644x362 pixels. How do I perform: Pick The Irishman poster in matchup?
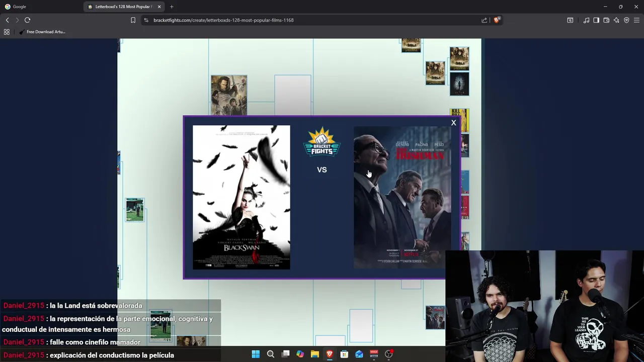(x=402, y=197)
